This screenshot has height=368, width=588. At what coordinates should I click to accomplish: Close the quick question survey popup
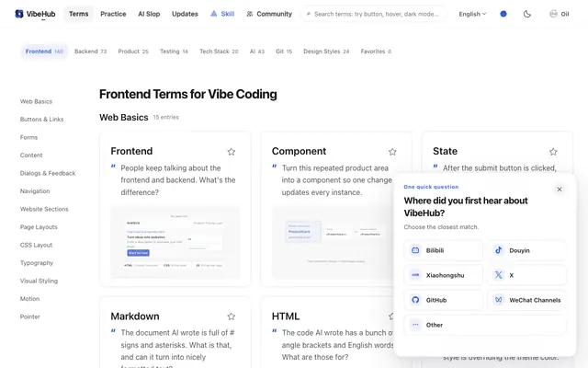tap(560, 190)
